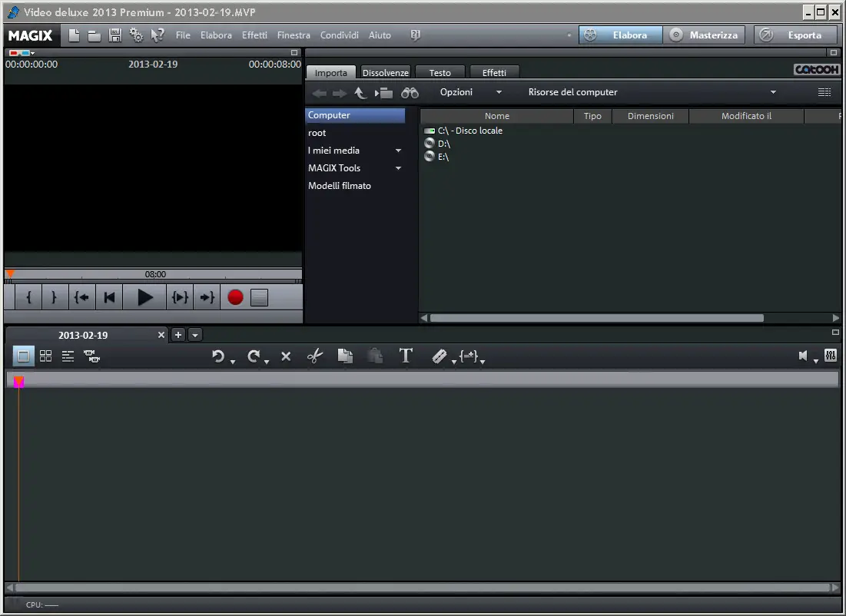Set the range end with the closing brace
Screen dimensions: 846x616
[54, 297]
